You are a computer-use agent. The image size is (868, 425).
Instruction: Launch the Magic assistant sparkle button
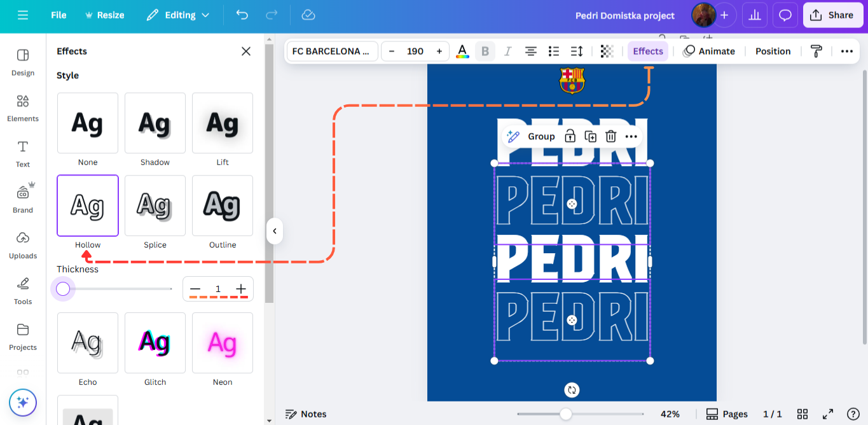tap(23, 402)
